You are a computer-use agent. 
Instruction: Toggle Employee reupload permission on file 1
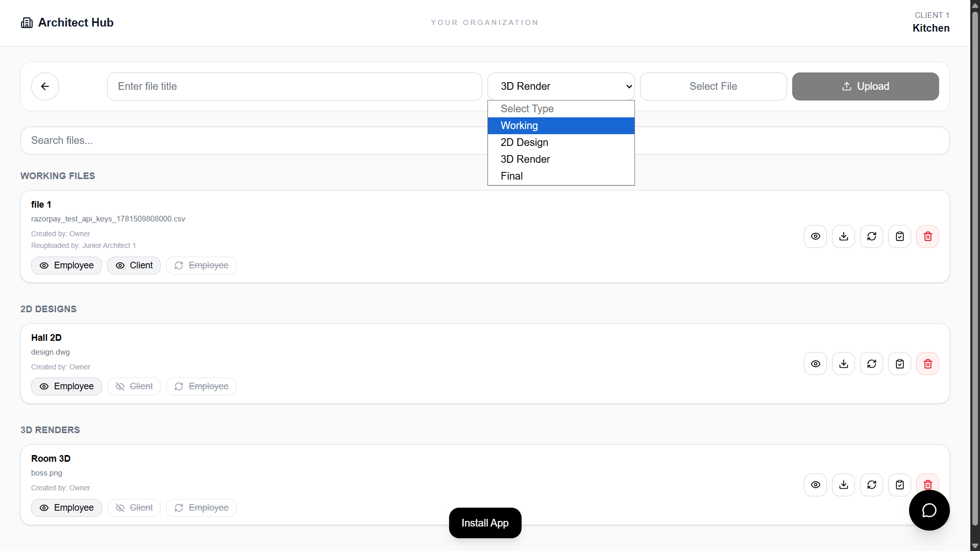201,265
